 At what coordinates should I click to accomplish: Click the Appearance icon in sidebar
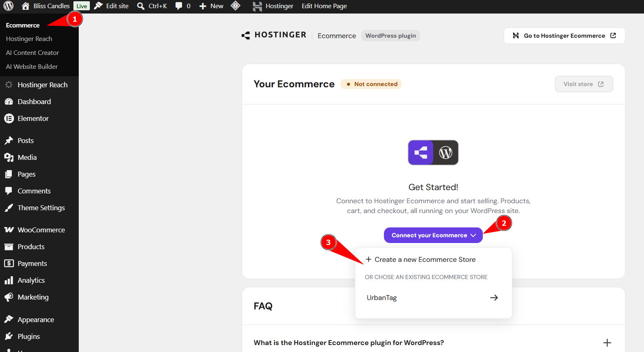click(9, 320)
